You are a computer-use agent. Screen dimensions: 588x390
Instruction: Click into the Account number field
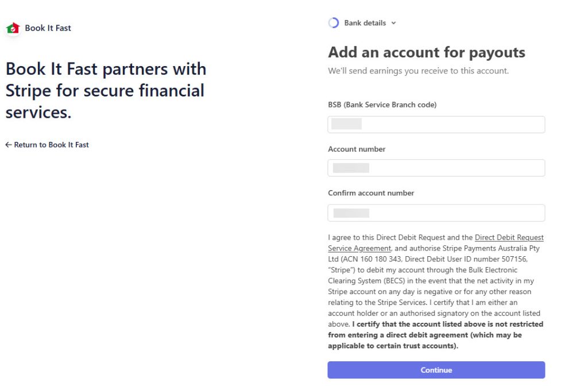(x=436, y=168)
